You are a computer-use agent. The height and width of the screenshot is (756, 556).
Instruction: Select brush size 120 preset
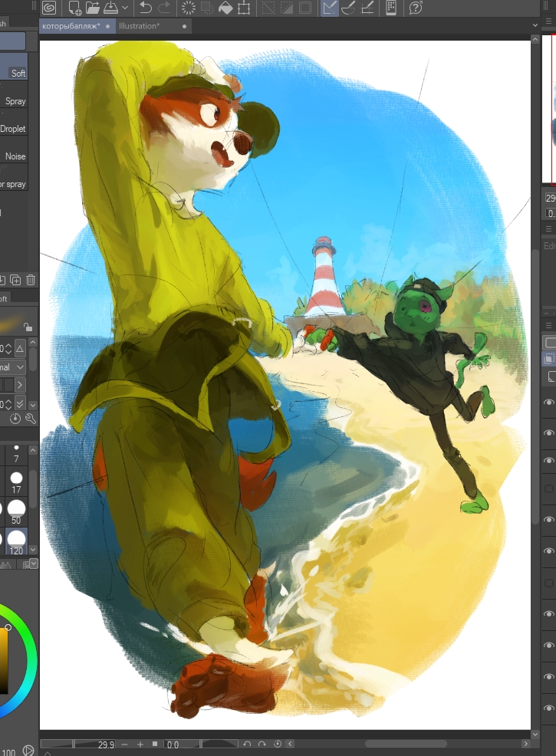tap(16, 542)
